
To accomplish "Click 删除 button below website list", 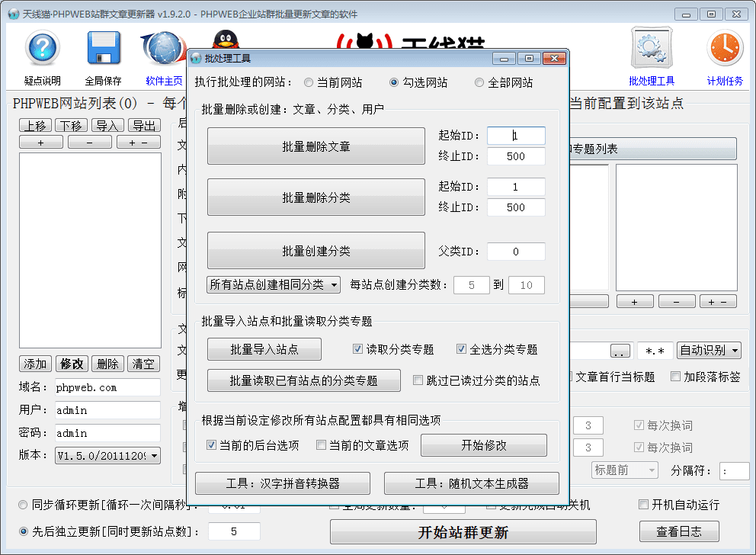I will click(107, 364).
